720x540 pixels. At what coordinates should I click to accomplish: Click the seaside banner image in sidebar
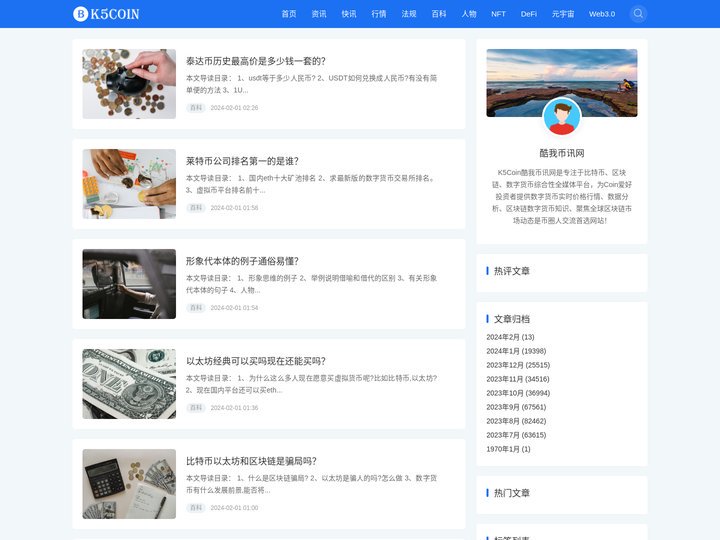(562, 83)
